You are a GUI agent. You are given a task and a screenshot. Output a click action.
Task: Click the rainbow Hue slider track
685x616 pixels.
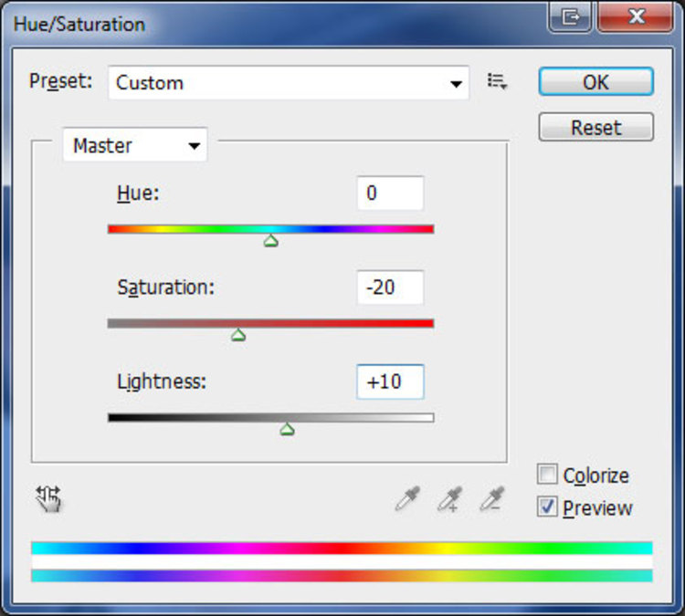[271, 229]
